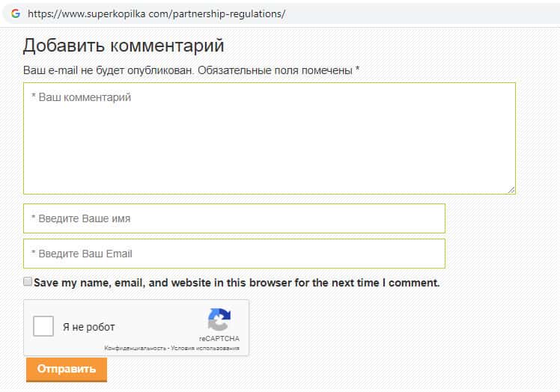
Task: Click the comment box resize handle
Action: point(511,190)
